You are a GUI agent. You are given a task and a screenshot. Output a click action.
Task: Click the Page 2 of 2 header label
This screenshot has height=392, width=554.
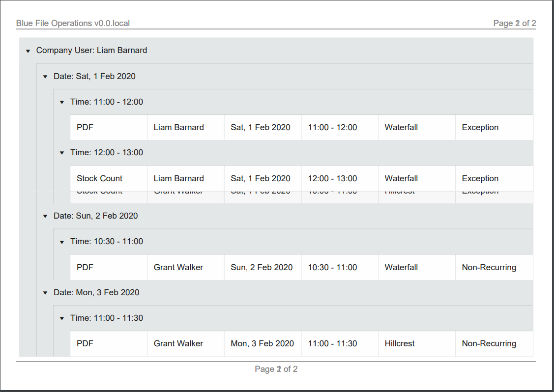(514, 23)
